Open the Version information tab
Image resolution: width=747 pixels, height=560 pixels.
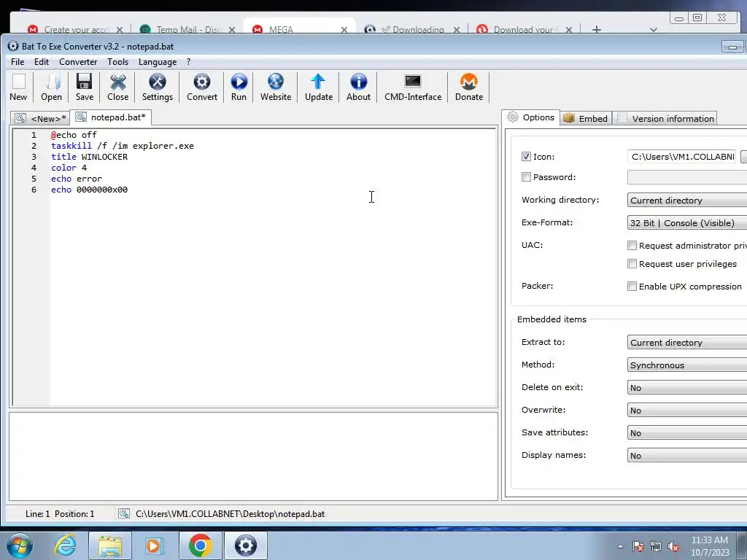665,119
